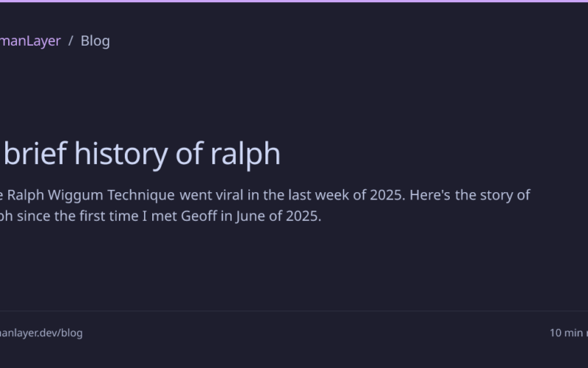The height and width of the screenshot is (368, 588).
Task: Click the divider line above the footer
Action: point(294,311)
